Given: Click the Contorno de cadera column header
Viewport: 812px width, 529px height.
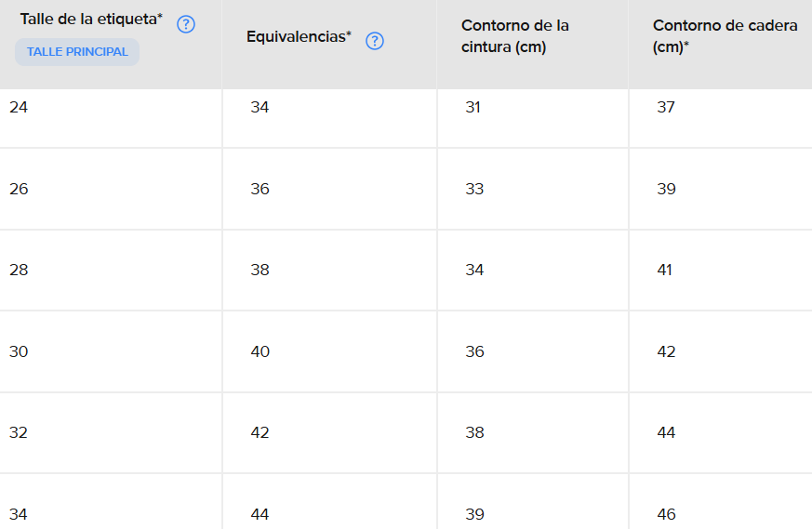Looking at the screenshot, I should [725, 36].
